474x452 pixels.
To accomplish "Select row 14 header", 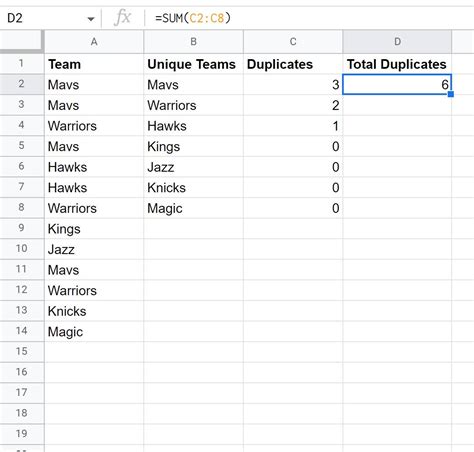I will point(22,331).
